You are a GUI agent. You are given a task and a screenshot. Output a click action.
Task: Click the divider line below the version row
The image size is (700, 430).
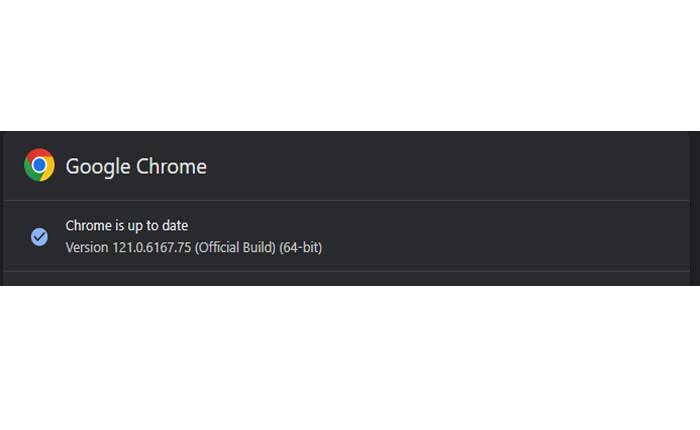(350, 271)
